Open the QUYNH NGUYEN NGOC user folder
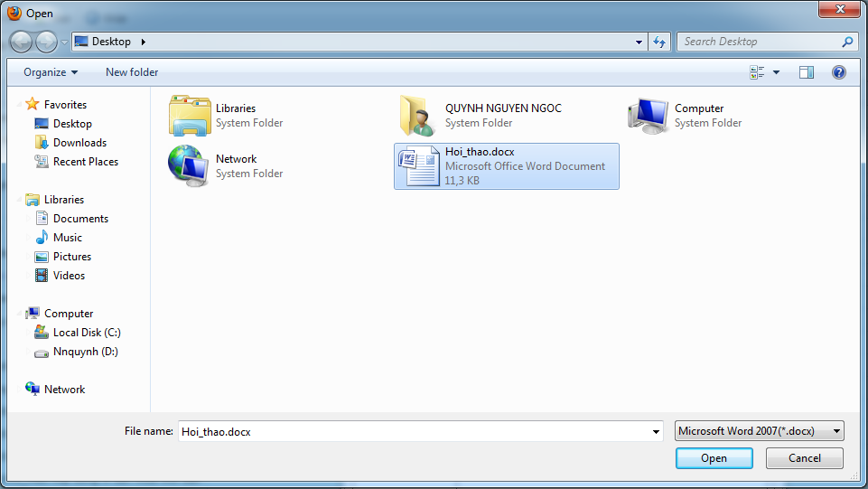Image resolution: width=868 pixels, height=489 pixels. click(x=418, y=116)
